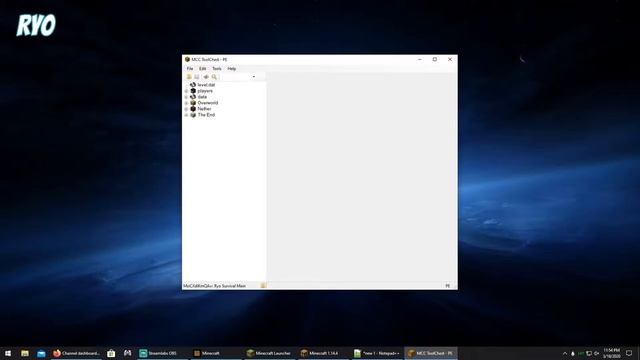Open the File menu

[190, 69]
